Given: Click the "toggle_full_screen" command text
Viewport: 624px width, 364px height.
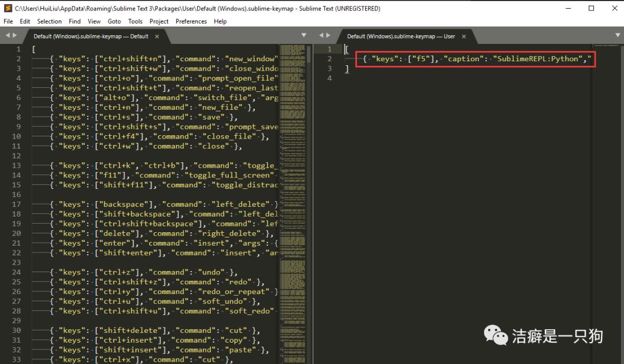Looking at the screenshot, I should coord(229,176).
